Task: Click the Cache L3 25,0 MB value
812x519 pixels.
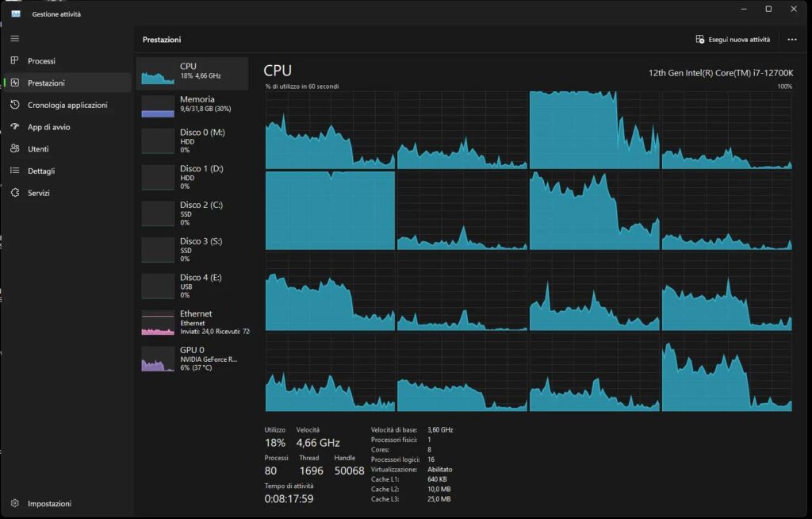Action: [439, 499]
